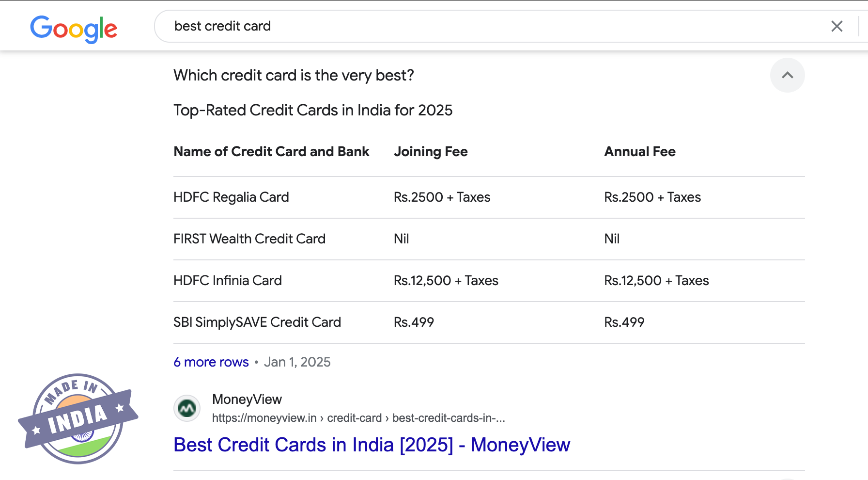868x480 pixels.
Task: Click the moneyview.in URL breadcrumb
Action: tap(358, 418)
